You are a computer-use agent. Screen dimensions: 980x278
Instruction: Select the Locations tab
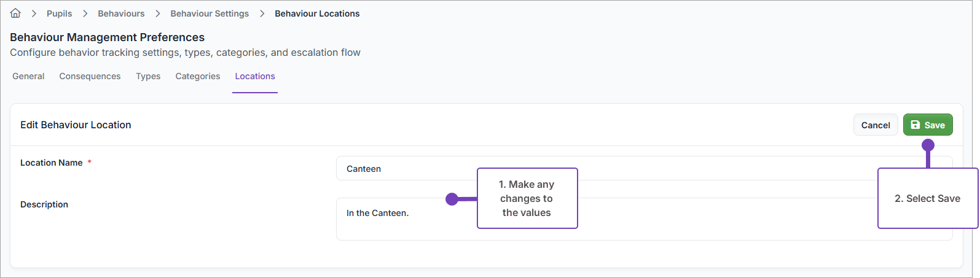click(255, 76)
